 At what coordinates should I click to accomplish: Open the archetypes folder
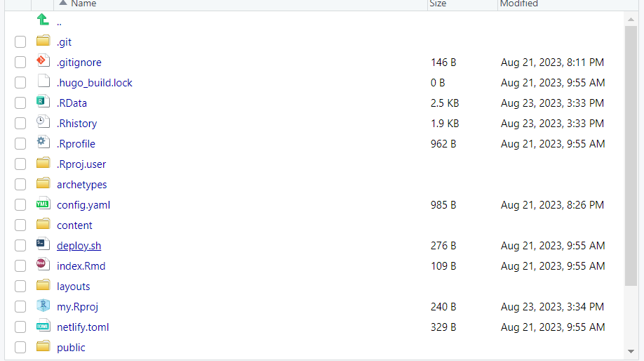pyautogui.click(x=81, y=185)
